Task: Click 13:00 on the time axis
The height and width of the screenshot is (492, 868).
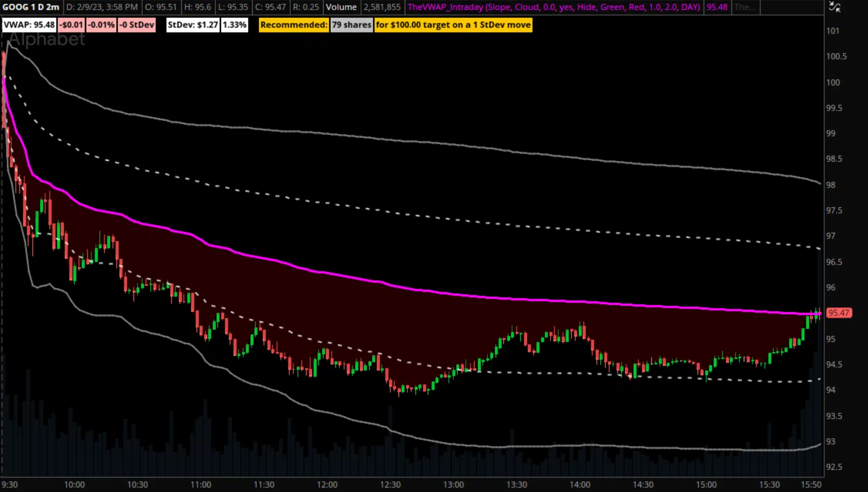Action: click(x=454, y=485)
